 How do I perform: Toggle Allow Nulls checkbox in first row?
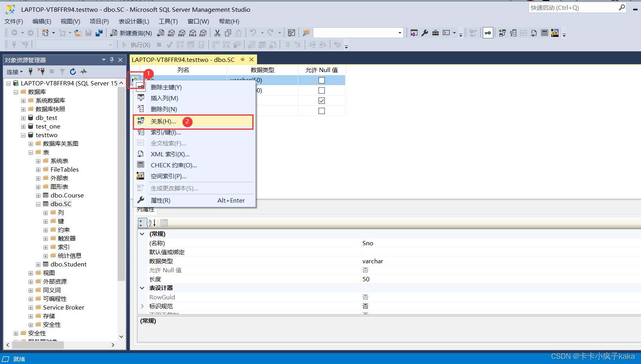pos(322,80)
